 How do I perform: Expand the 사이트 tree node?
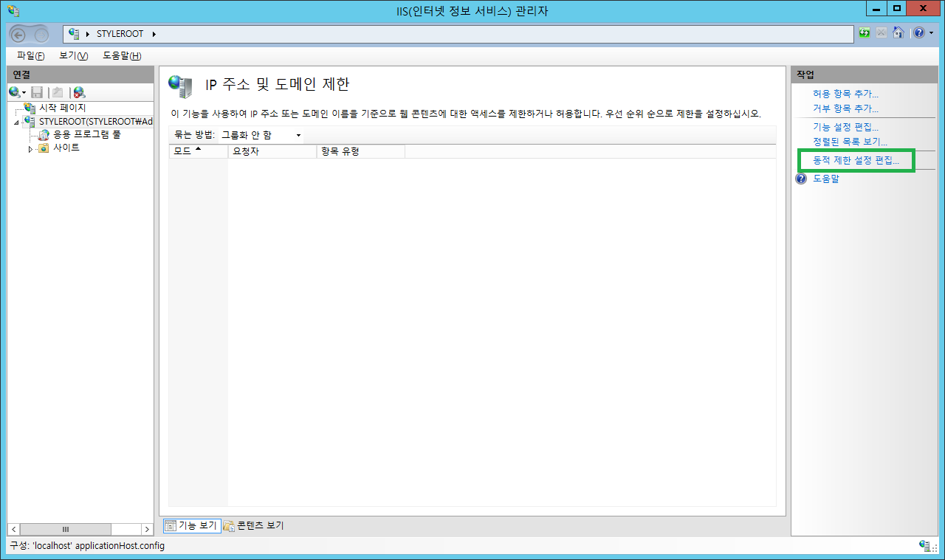click(31, 148)
